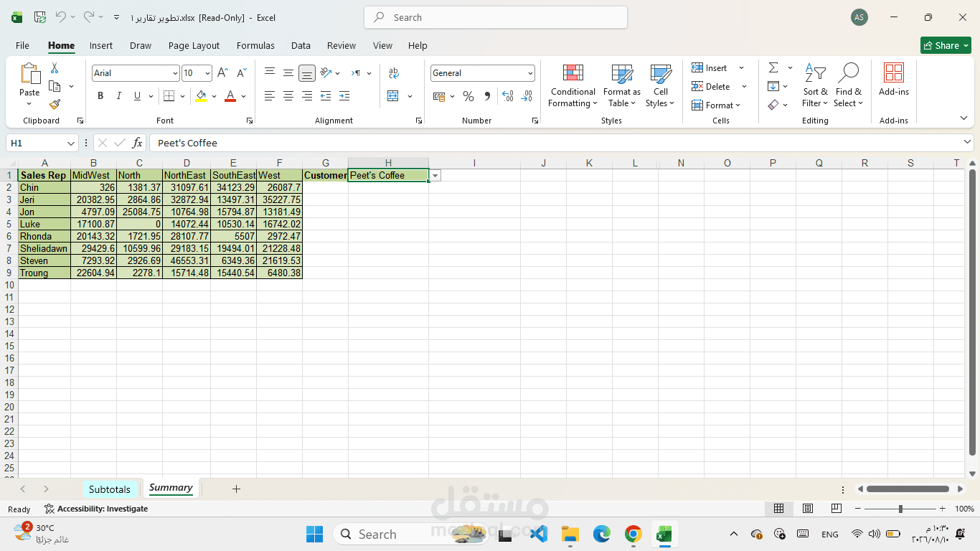Click the vertical scrollbar of the sheet

click(973, 312)
